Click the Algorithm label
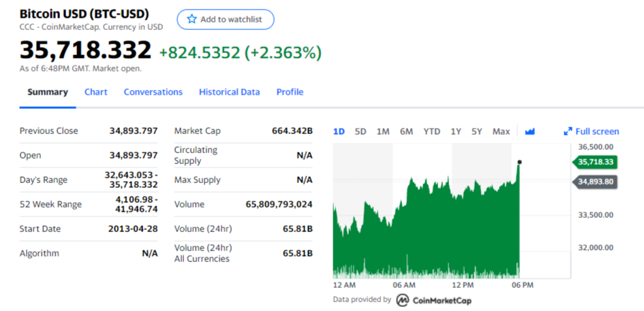644x311 pixels. point(40,254)
